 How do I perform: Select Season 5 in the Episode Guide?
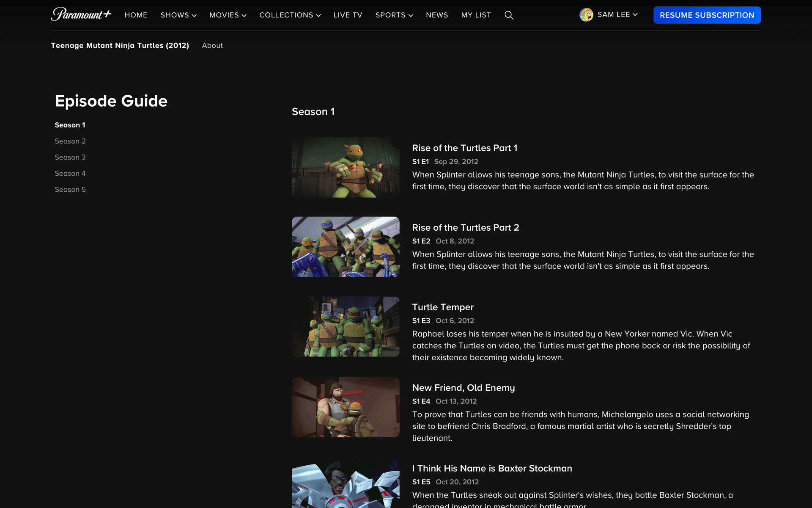(70, 189)
